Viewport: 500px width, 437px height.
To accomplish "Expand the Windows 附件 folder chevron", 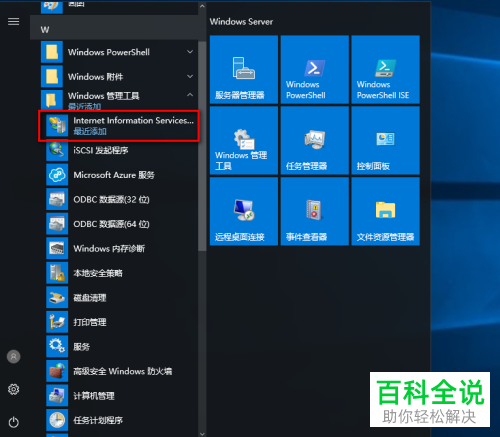I will [190, 76].
